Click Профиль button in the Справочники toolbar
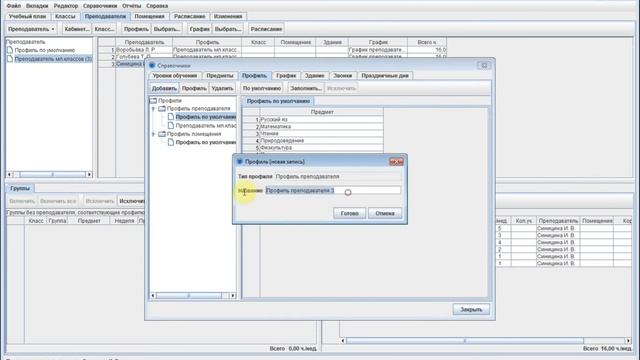Screen dimensions: 640x360 pos(194,88)
